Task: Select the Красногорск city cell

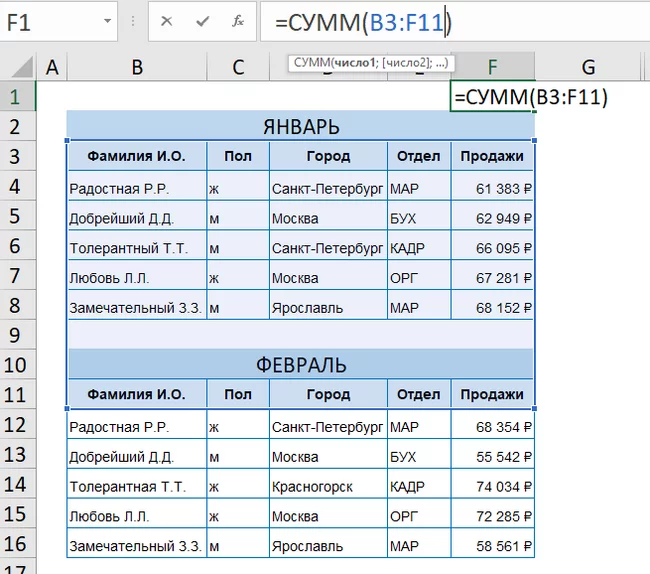Action: click(328, 484)
